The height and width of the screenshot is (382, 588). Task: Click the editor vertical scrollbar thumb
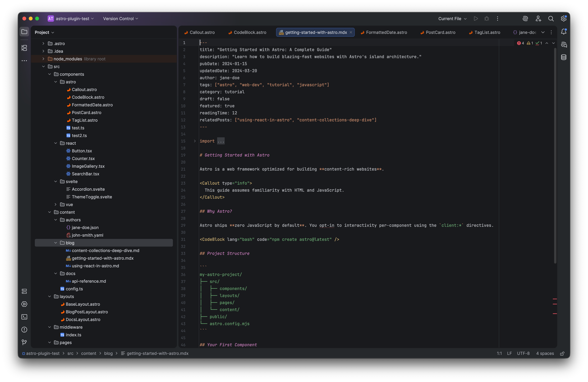pos(555,156)
